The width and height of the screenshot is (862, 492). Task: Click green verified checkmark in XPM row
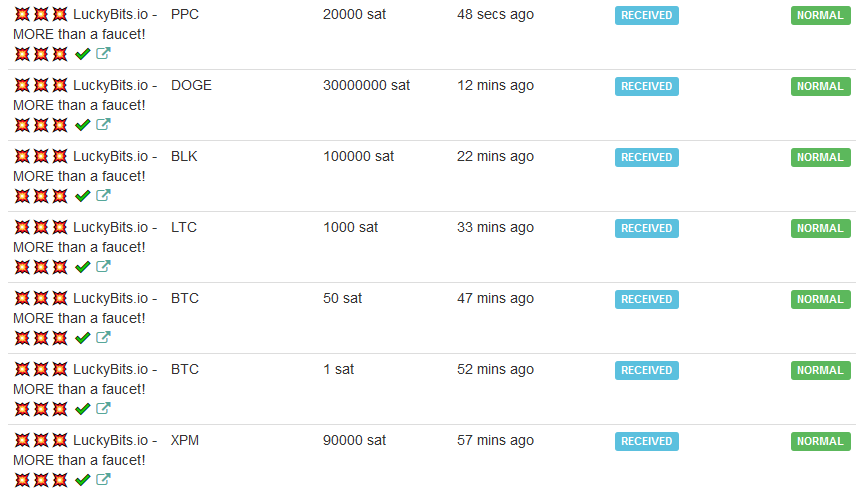tap(82, 479)
